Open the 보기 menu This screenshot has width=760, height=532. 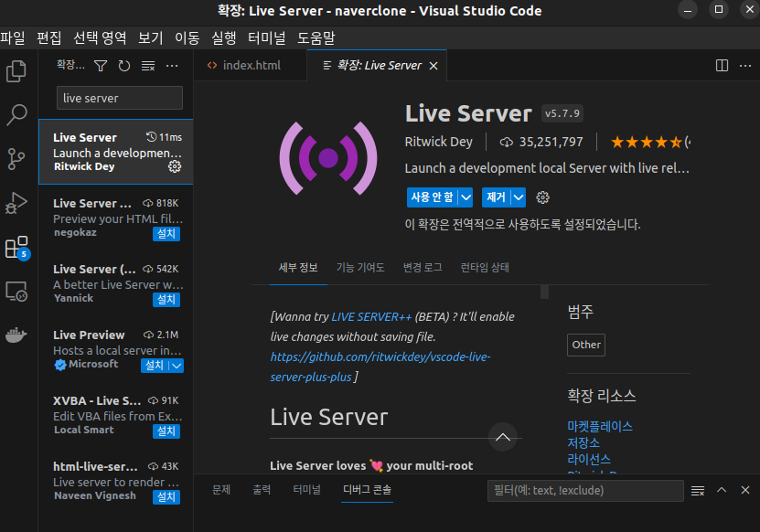(x=151, y=37)
